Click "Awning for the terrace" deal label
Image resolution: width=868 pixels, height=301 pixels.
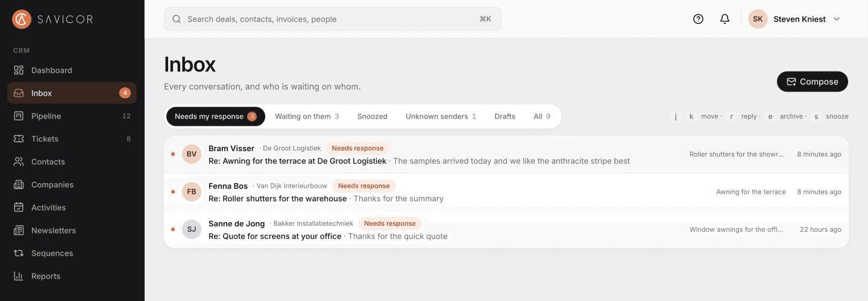(x=751, y=192)
